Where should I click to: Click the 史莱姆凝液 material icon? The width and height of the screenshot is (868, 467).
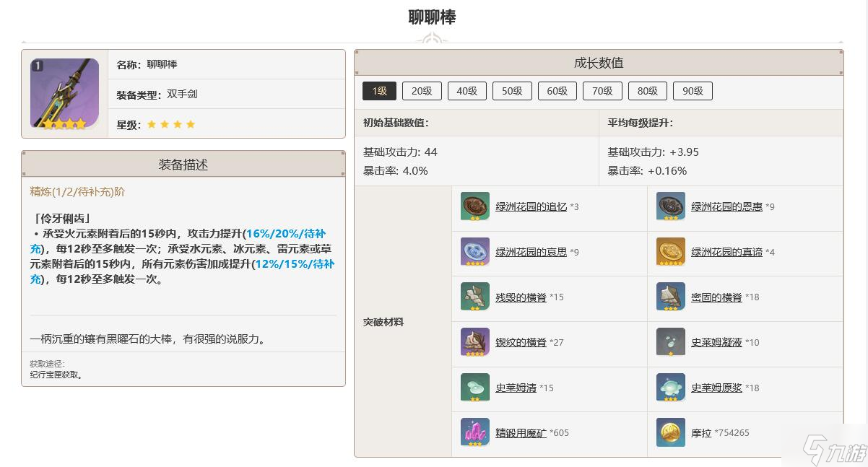pos(671,342)
